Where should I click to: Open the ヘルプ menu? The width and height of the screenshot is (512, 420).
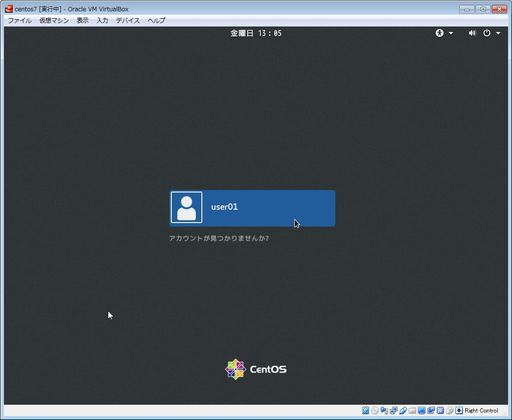point(157,20)
